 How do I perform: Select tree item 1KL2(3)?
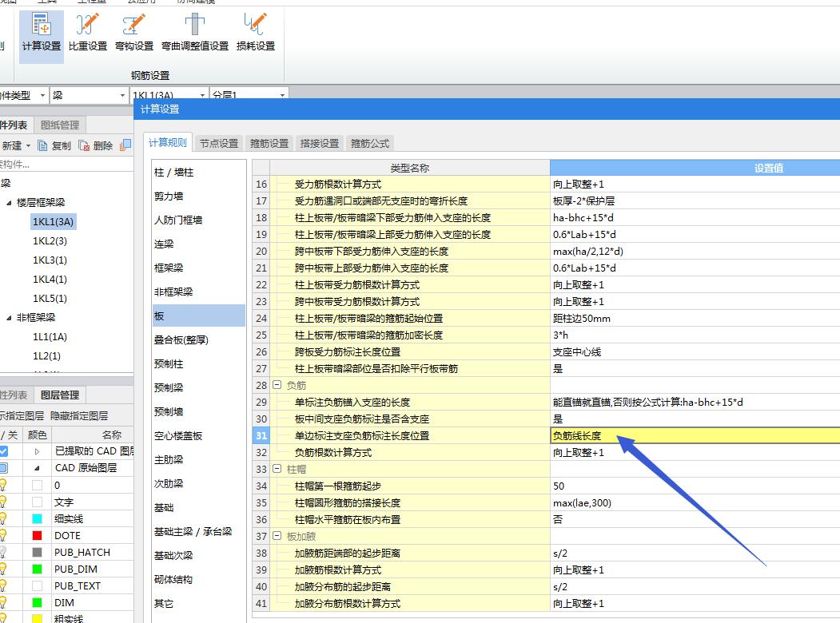coord(50,241)
